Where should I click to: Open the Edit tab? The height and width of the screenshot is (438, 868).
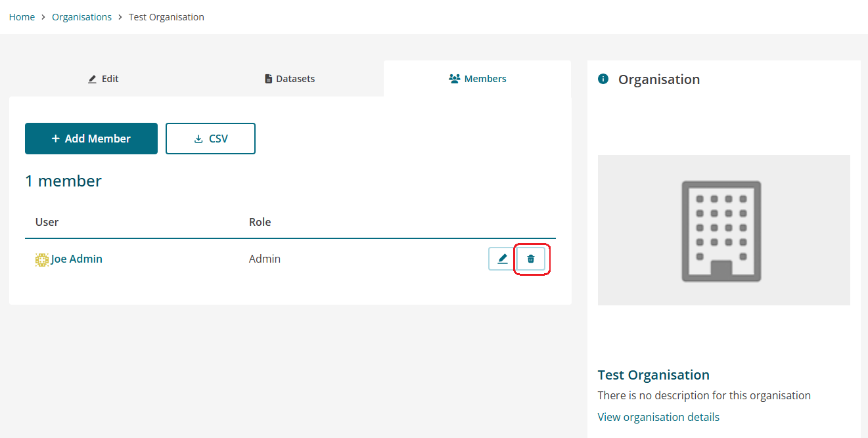tap(104, 79)
